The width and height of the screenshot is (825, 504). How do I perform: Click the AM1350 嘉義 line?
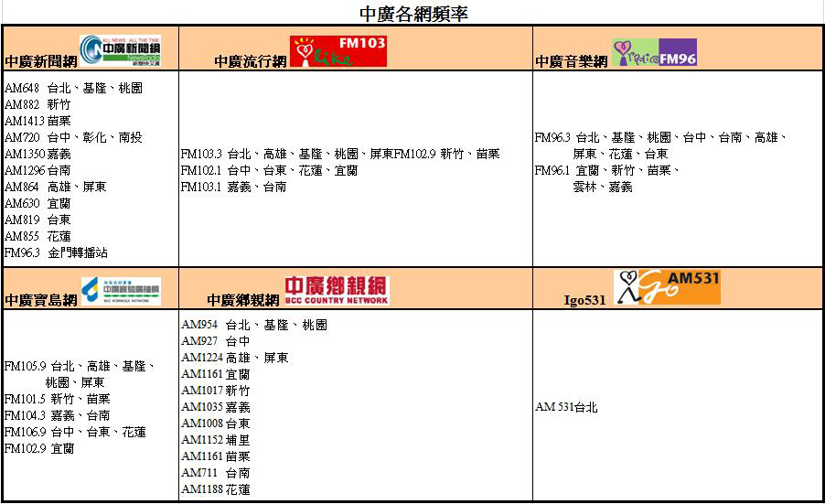point(37,154)
